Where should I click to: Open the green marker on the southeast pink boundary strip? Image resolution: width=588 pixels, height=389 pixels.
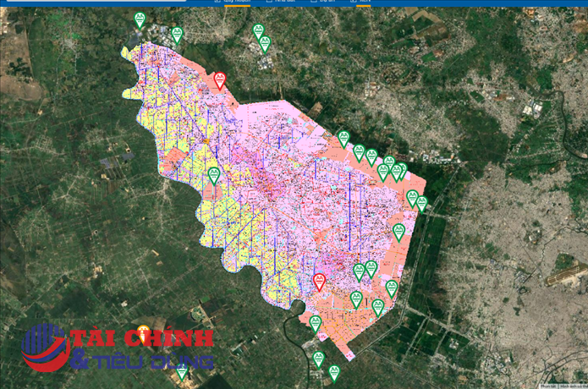(391, 288)
